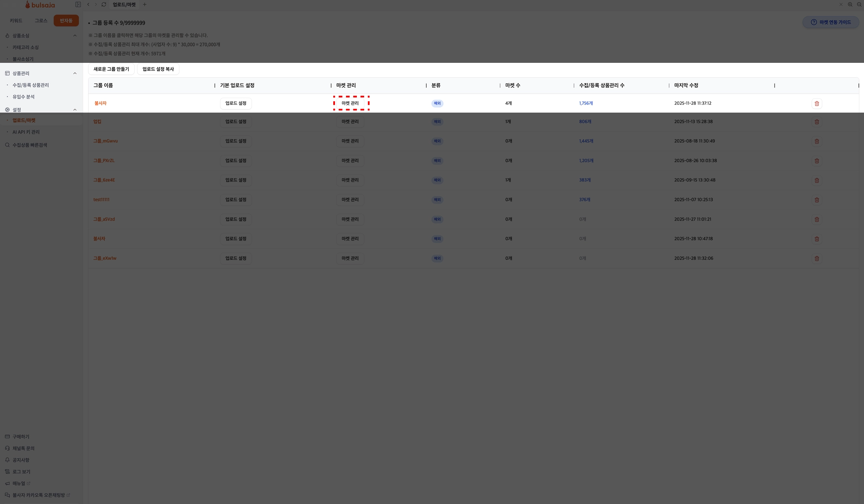Switch to the 키워드 mode tab
This screenshot has width=864, height=504.
(16, 21)
